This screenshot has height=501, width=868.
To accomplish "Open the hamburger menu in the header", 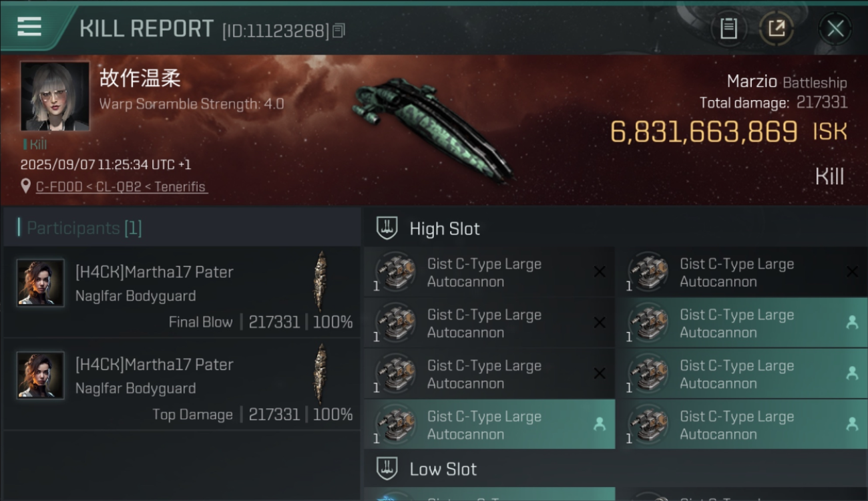I will [x=29, y=27].
